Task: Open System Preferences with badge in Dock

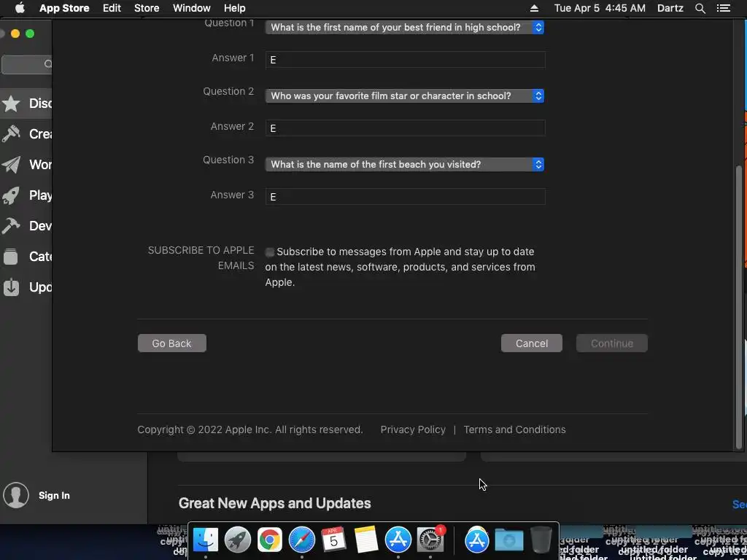Action: tap(430, 540)
